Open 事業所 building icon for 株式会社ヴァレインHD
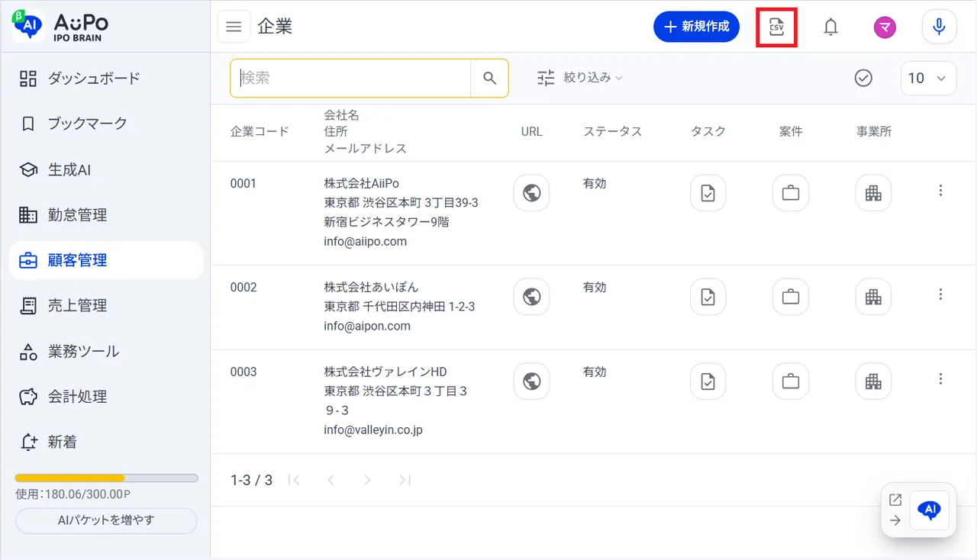 pos(873,381)
